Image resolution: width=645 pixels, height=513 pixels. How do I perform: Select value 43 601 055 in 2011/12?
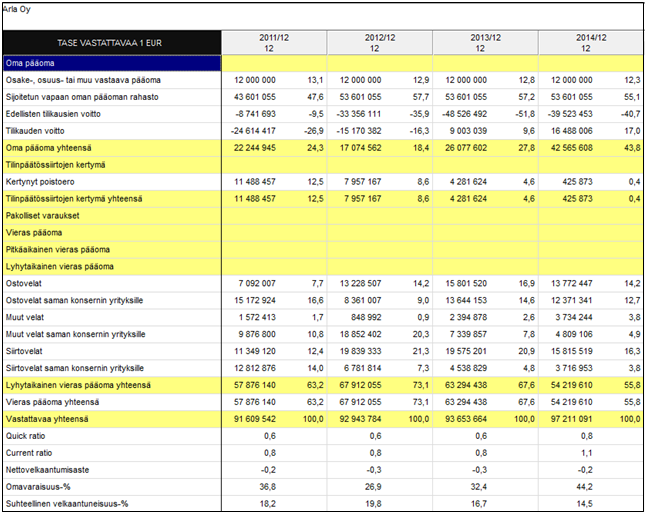pos(255,97)
